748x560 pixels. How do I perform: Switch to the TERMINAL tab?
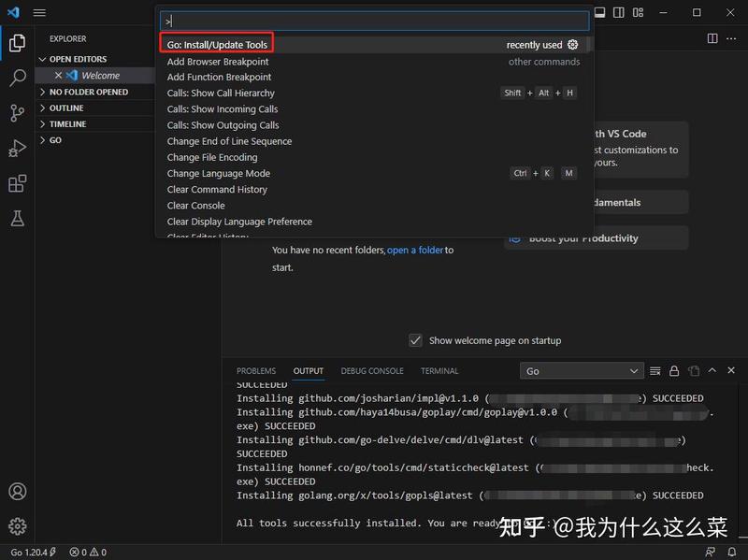point(439,370)
